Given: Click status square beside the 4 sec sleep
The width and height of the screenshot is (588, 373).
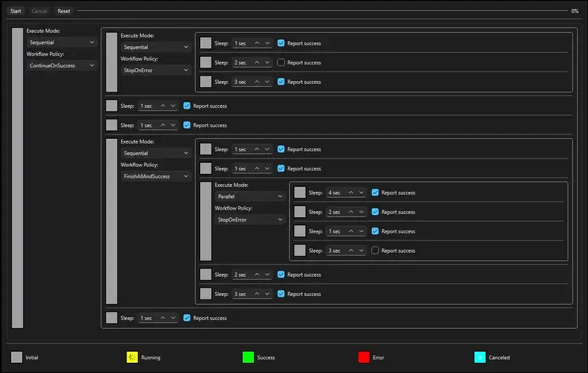Looking at the screenshot, I should click(300, 192).
